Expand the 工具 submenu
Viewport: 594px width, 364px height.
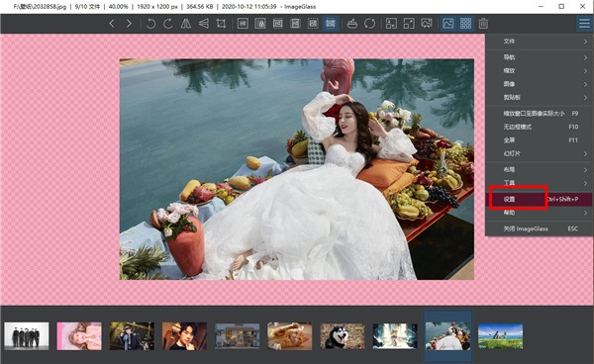[x=540, y=183]
